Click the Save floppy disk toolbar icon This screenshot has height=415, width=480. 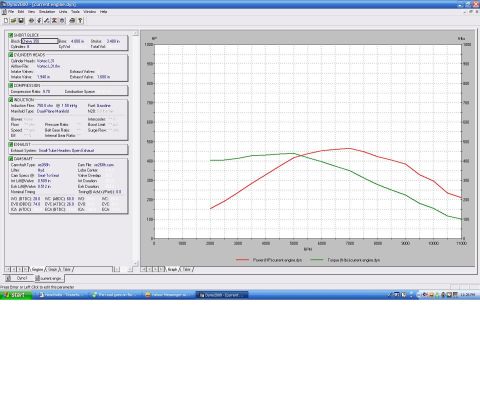(21, 21)
